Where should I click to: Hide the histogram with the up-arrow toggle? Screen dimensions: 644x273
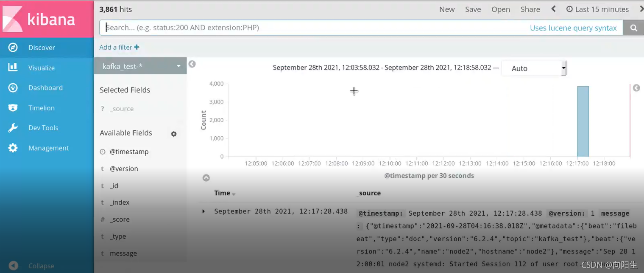coord(206,178)
